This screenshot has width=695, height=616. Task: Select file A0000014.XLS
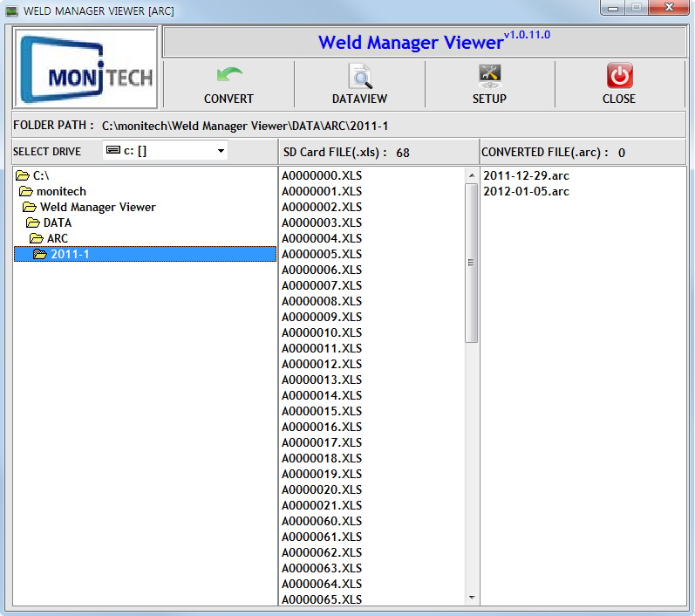coord(322,395)
